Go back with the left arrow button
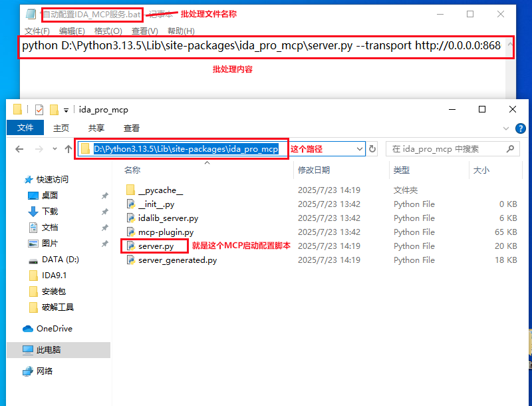Image resolution: width=532 pixels, height=406 pixels. (19, 149)
